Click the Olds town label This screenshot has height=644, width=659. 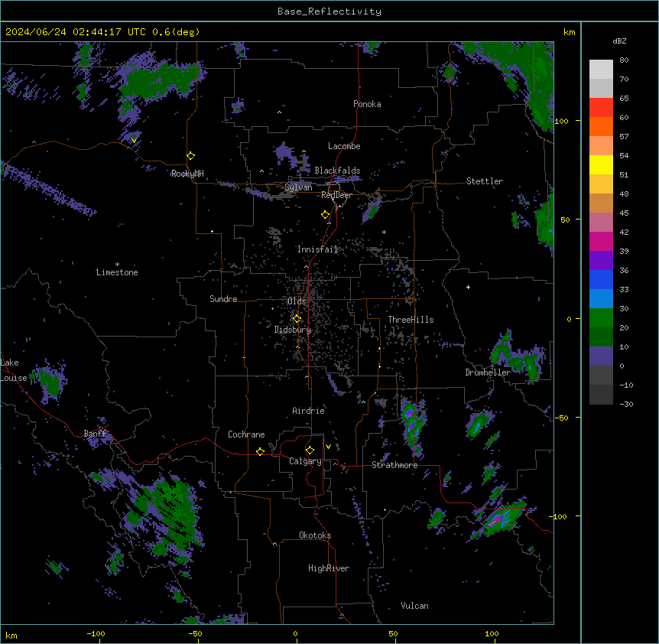297,301
